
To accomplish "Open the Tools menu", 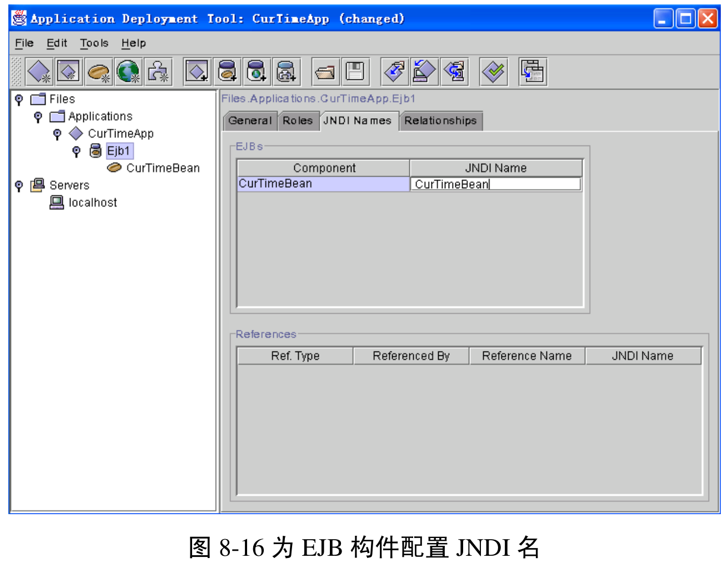I will (x=94, y=43).
